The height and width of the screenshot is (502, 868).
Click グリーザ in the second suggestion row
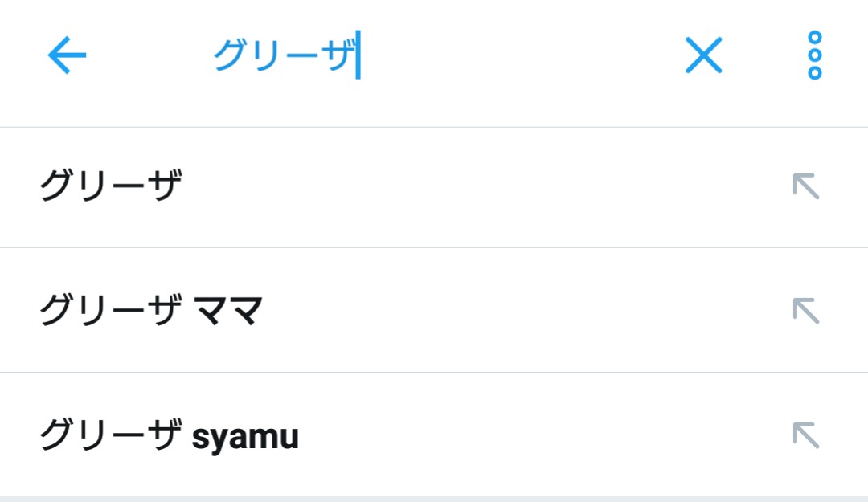pos(109,311)
